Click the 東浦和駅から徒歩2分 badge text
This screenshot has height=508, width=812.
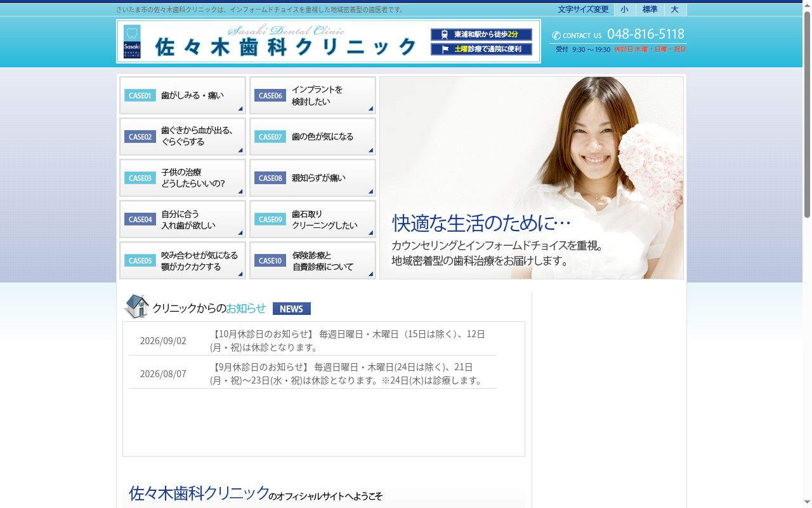pyautogui.click(x=486, y=35)
